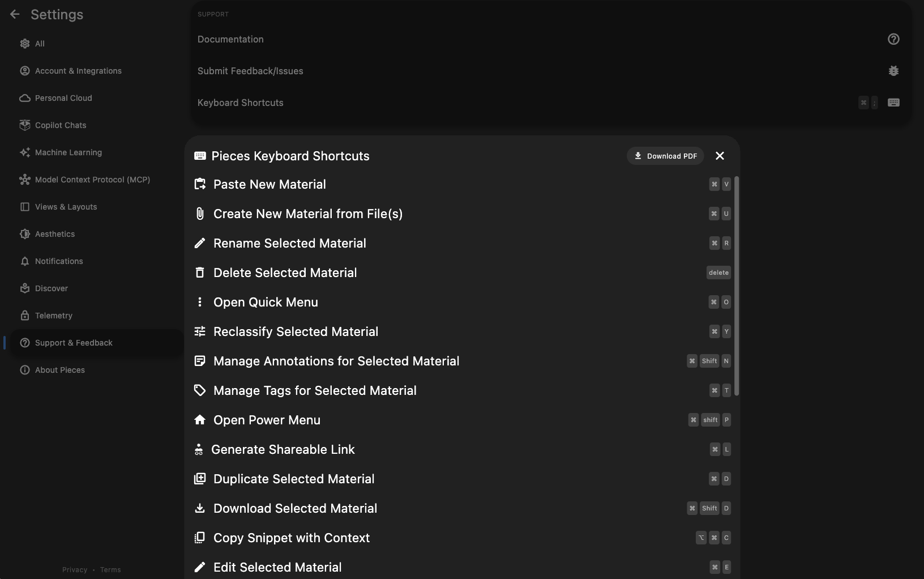This screenshot has width=924, height=579.
Task: Click the three-dots Open Quick Menu icon
Action: coord(200,302)
